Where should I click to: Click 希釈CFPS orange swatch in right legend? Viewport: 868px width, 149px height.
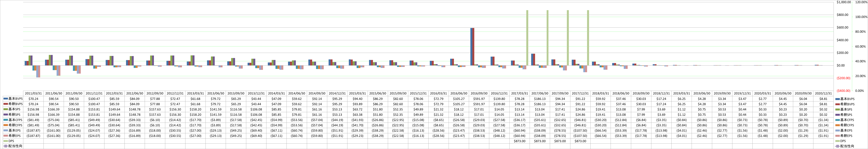(x=837, y=125)
